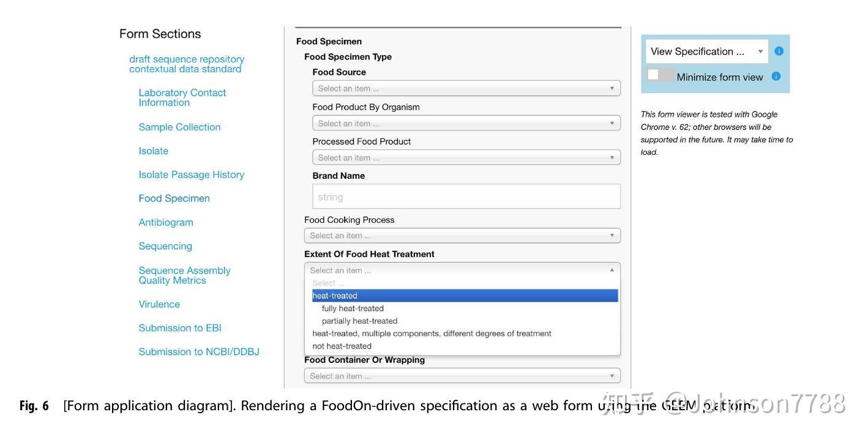
Task: Click info icon beside View Specification dropdown
Action: pos(779,51)
